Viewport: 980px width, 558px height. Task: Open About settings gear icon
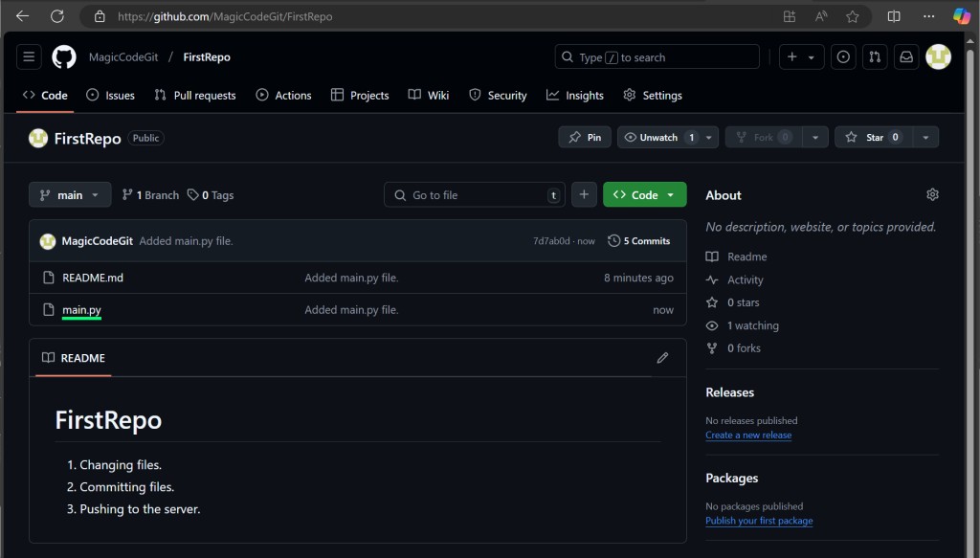coord(932,195)
